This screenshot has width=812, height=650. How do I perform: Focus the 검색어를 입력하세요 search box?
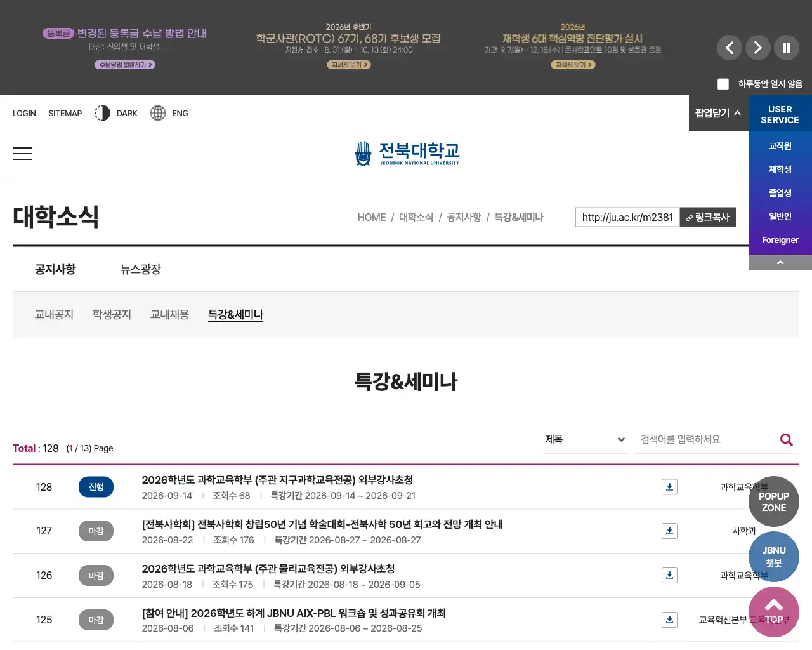pos(705,439)
